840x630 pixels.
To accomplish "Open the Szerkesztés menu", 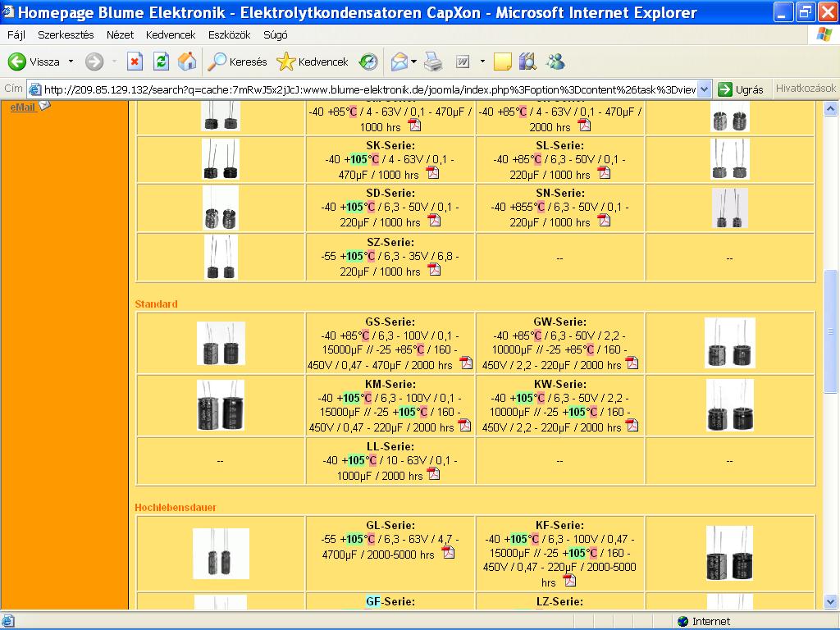I will pos(66,34).
